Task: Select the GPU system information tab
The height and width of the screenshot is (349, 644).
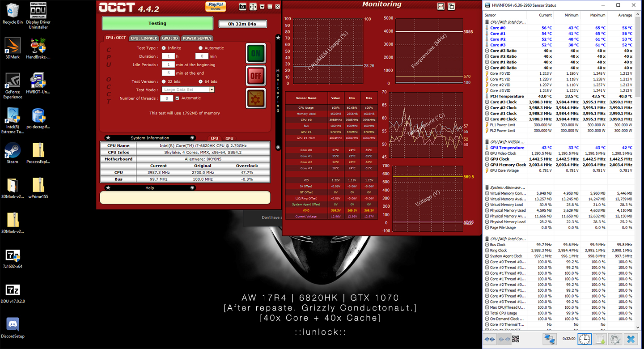Action: pos(229,138)
